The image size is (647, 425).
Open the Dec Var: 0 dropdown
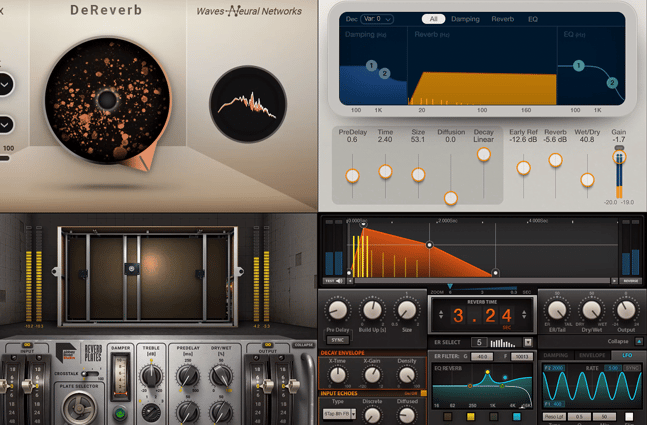(x=377, y=19)
